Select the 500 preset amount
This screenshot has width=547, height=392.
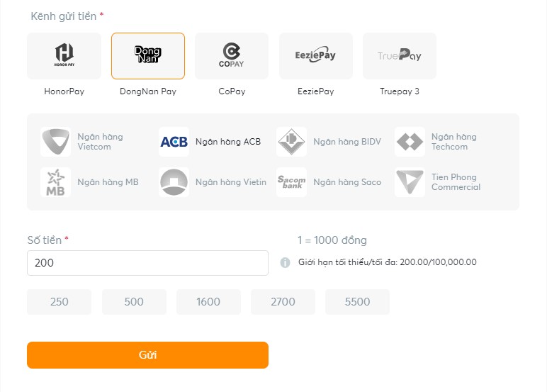[x=134, y=302]
